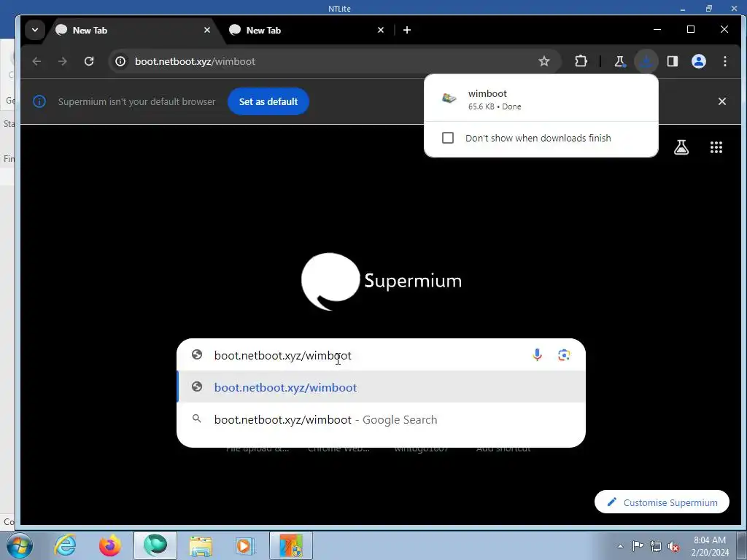The image size is (747, 560).
Task: Open the toolbar experiments flask icon
Action: point(620,61)
